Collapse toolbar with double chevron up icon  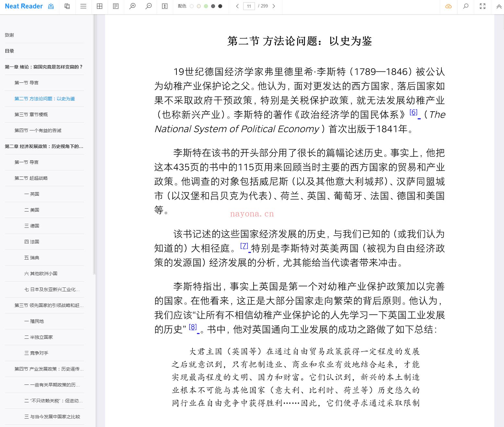coord(499,6)
